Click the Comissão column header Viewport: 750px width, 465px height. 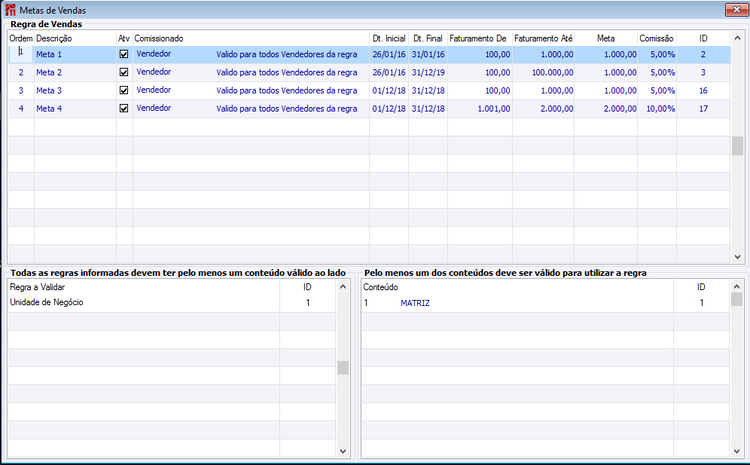(x=657, y=38)
